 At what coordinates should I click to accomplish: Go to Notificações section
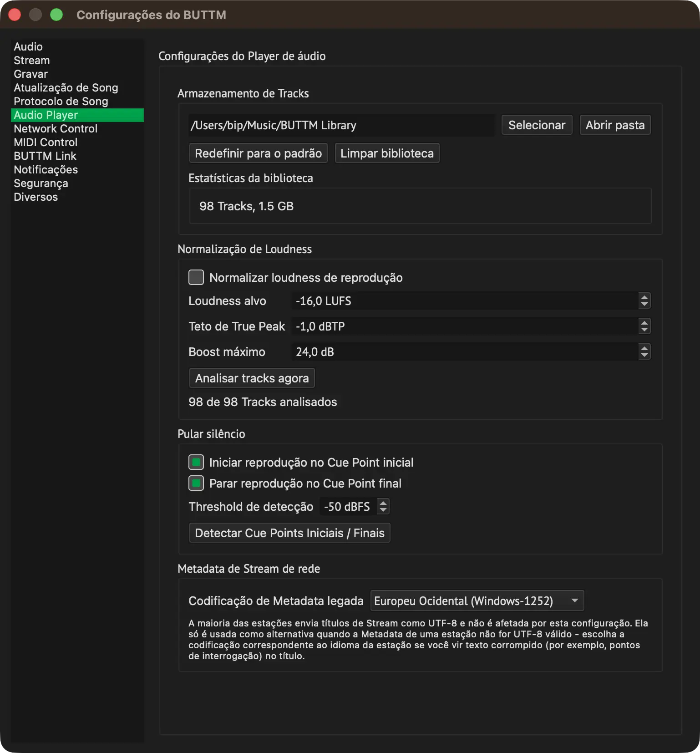pyautogui.click(x=77, y=170)
